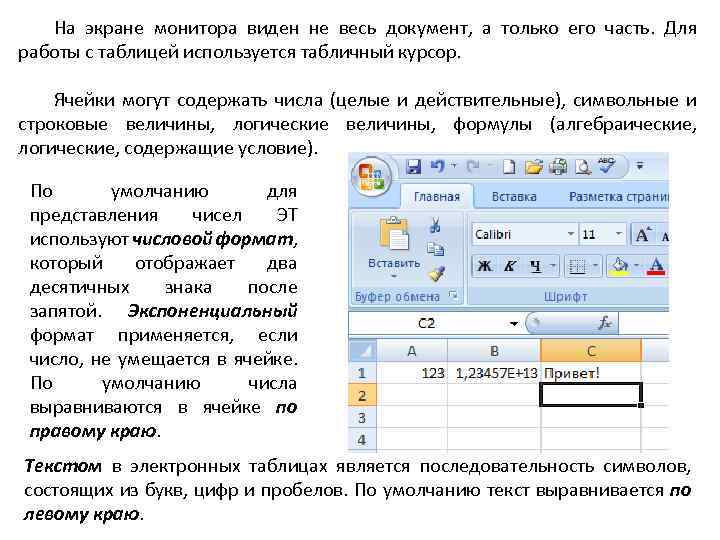Click the Name Box showing C2
The height and width of the screenshot is (540, 720).
click(x=427, y=323)
